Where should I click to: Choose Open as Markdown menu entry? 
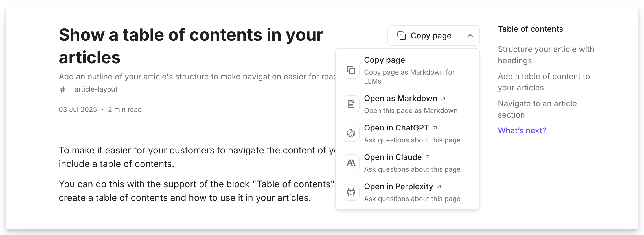[400, 99]
